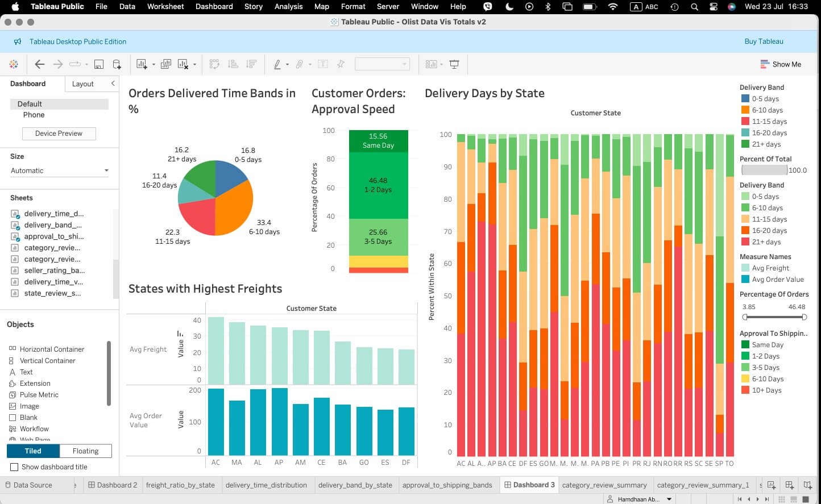Enable Show dashboard title checkbox
The height and width of the screenshot is (504, 821).
[x=14, y=467]
